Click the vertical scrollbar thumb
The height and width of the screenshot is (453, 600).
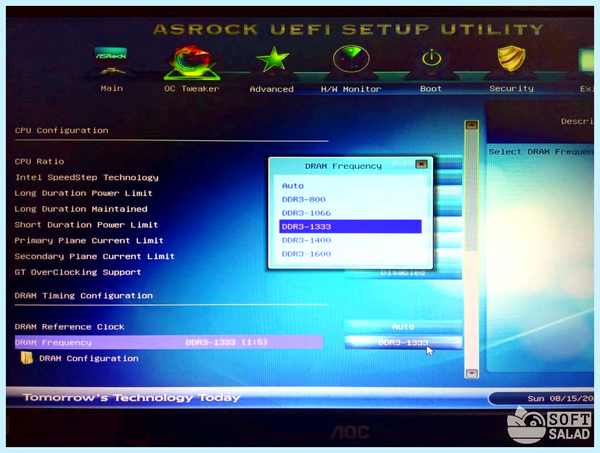471,190
